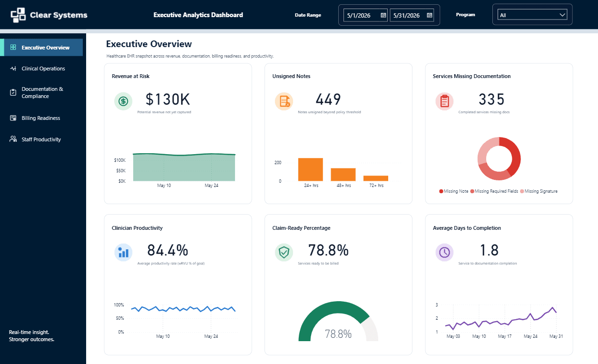Click the Revenue at Risk dollar icon
Image resolution: width=598 pixels, height=364 pixels.
[x=123, y=101]
